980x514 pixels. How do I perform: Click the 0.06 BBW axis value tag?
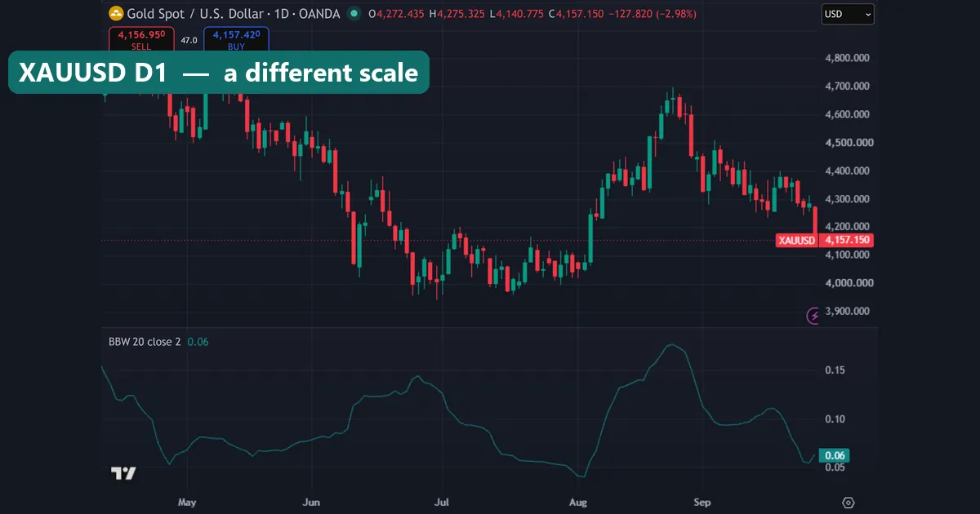(x=835, y=455)
